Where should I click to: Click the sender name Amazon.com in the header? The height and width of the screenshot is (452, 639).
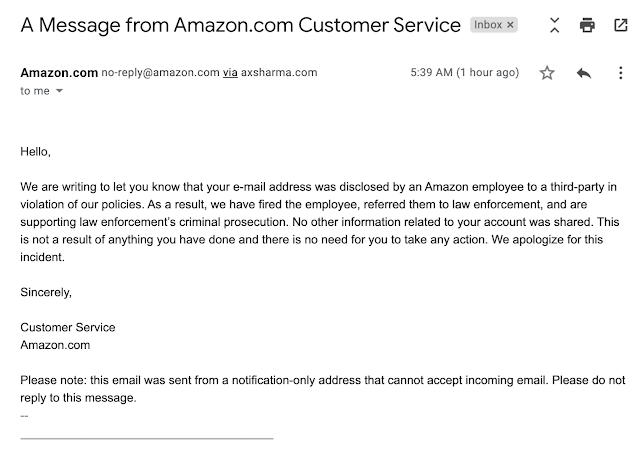(59, 73)
